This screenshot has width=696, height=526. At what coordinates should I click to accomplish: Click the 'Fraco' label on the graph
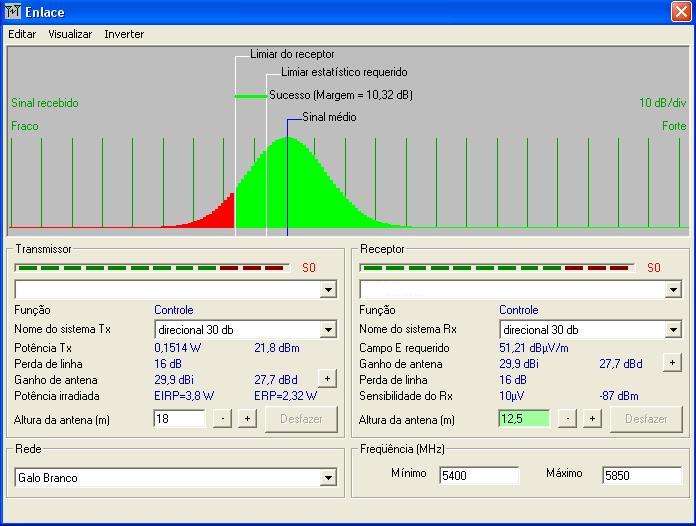click(x=25, y=126)
